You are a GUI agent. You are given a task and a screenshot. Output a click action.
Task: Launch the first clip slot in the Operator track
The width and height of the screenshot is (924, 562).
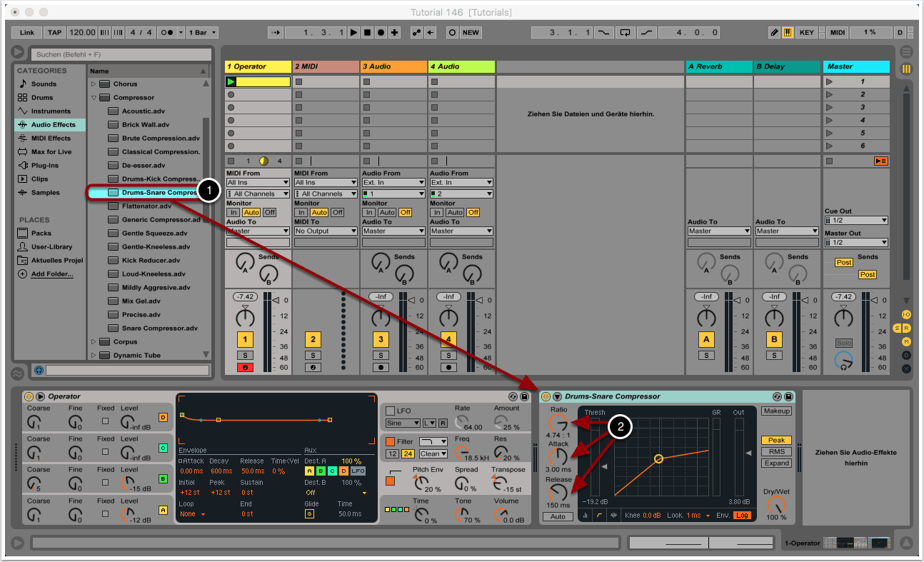click(x=231, y=82)
